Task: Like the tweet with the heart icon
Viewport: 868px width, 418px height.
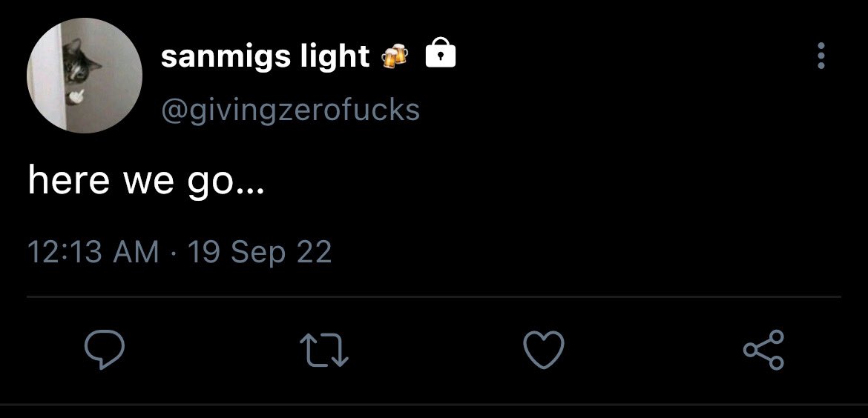Action: (x=544, y=349)
